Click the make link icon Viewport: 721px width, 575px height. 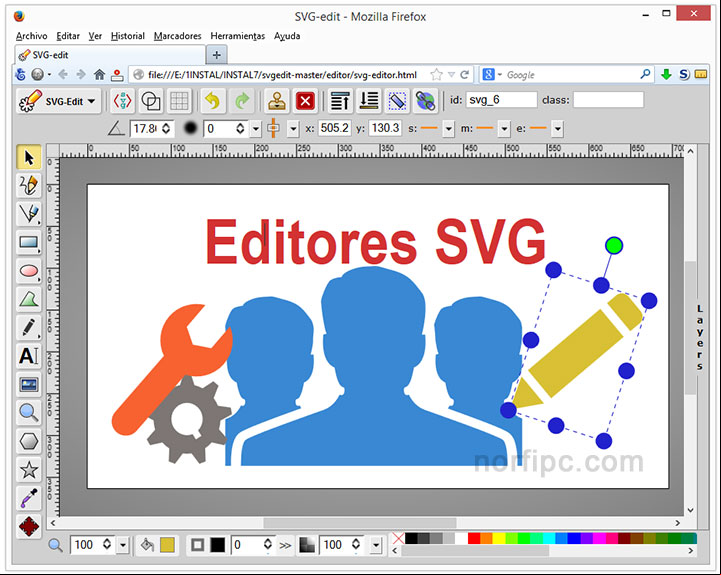(x=425, y=101)
